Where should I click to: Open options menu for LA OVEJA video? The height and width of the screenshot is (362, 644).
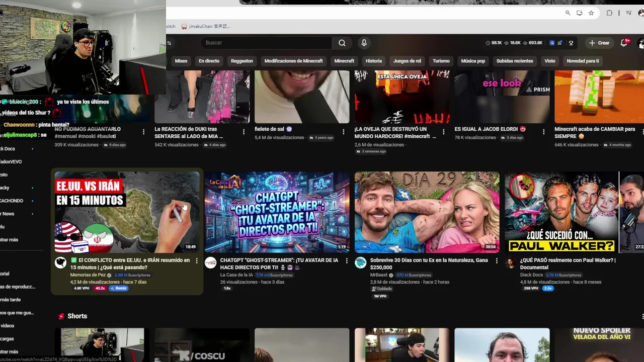(x=443, y=132)
